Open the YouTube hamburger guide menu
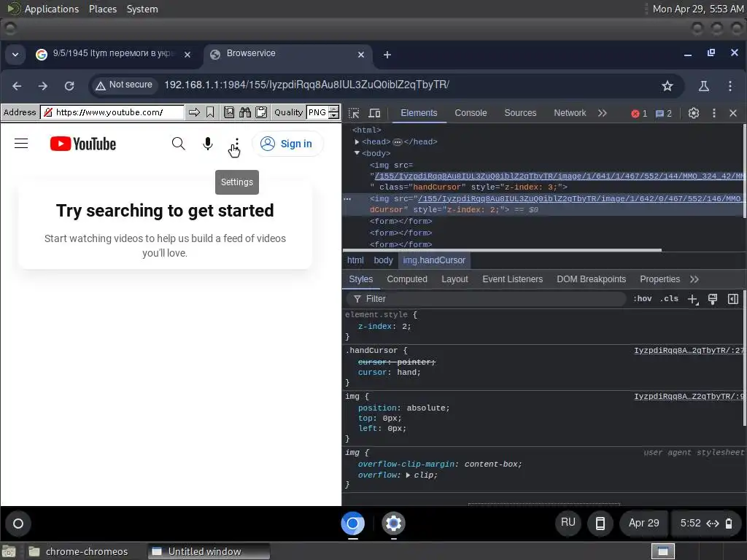This screenshot has height=560, width=747. click(21, 144)
